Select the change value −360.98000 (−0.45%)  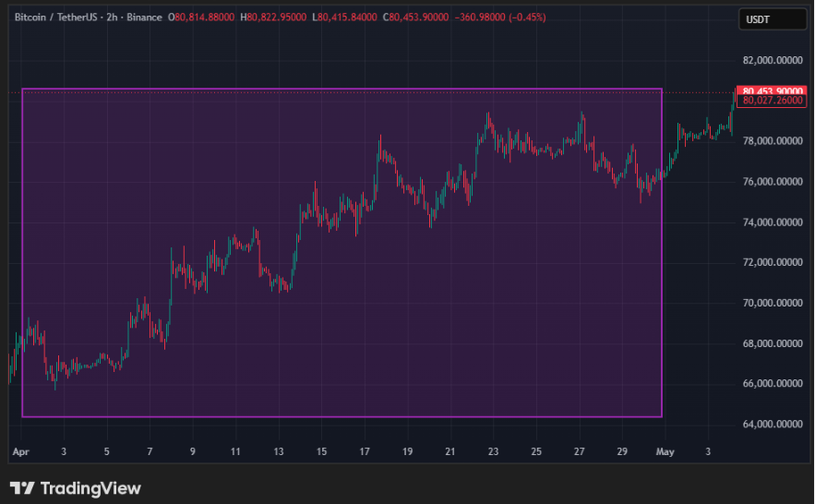pos(500,18)
